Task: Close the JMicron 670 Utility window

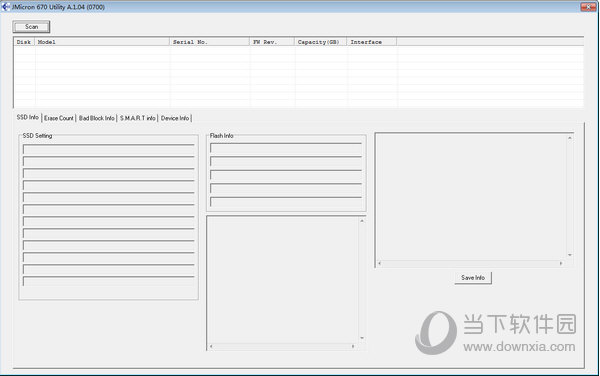Action: point(588,7)
